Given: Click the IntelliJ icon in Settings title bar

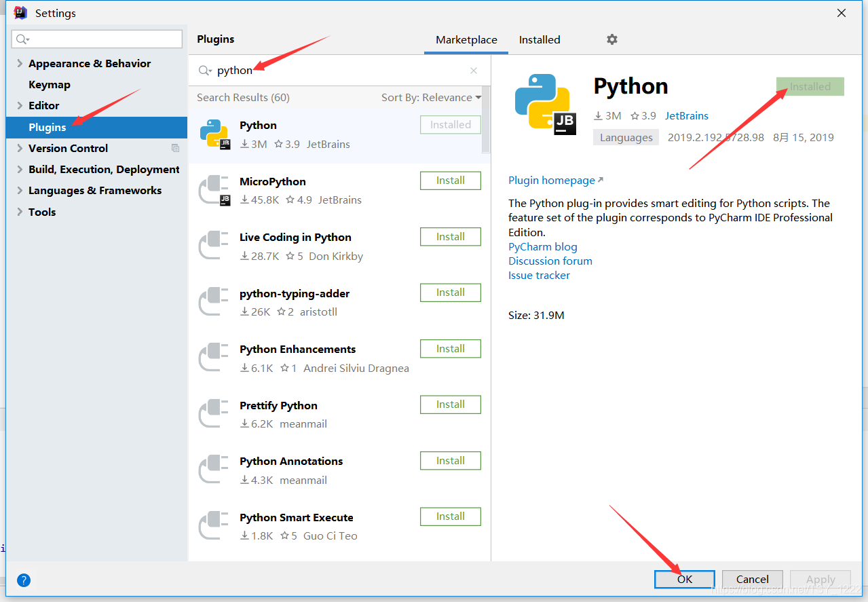Looking at the screenshot, I should point(20,13).
